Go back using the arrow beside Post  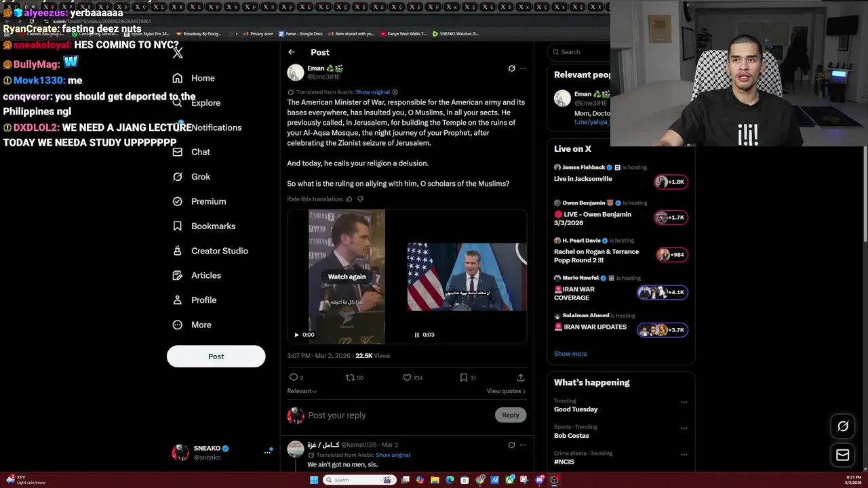pos(292,52)
